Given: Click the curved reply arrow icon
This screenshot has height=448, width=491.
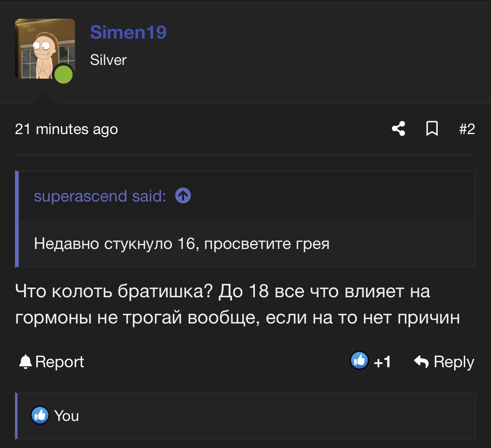Looking at the screenshot, I should [x=421, y=362].
